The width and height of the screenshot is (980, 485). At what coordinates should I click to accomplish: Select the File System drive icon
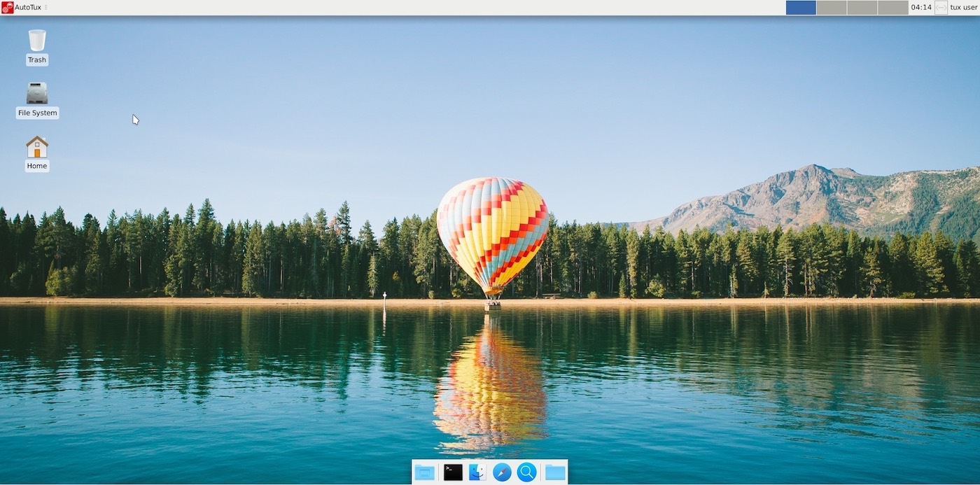click(x=37, y=93)
